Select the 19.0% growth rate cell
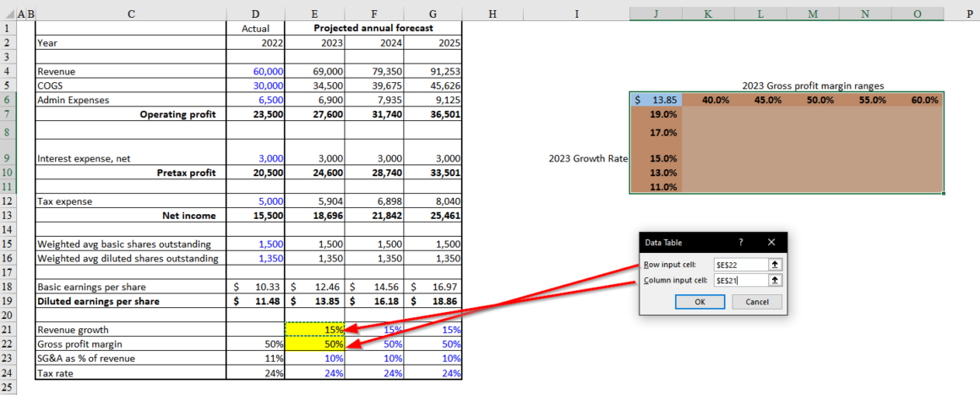 [x=656, y=114]
